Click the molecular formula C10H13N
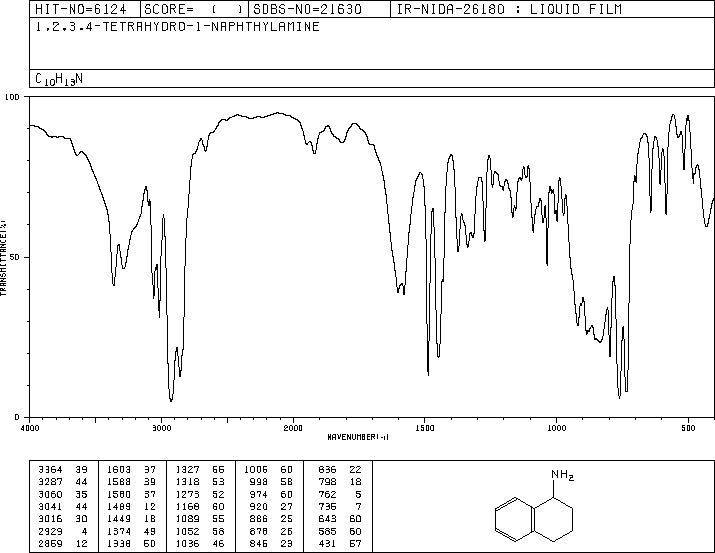715x553 pixels. tap(59, 79)
